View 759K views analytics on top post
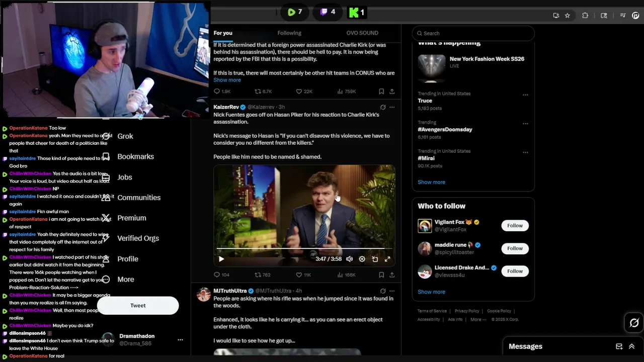Screen dimensions: 644x362 click(346, 92)
